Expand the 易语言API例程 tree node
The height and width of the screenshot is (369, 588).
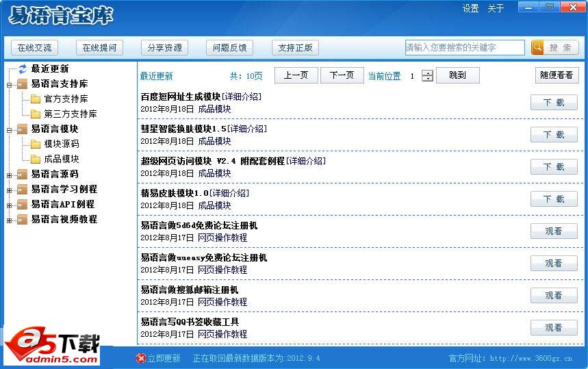coord(10,205)
